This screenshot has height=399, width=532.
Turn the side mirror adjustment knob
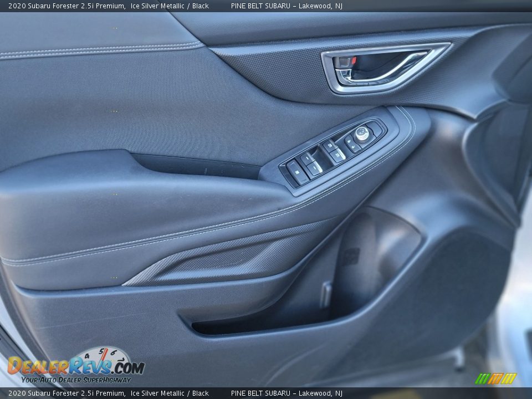[361, 134]
